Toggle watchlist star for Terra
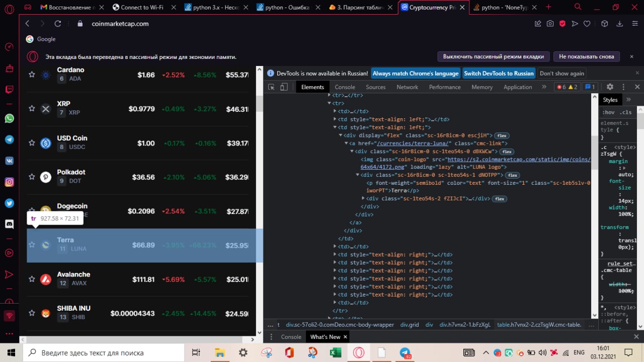Viewport: 644px width, 362px height. pyautogui.click(x=32, y=245)
